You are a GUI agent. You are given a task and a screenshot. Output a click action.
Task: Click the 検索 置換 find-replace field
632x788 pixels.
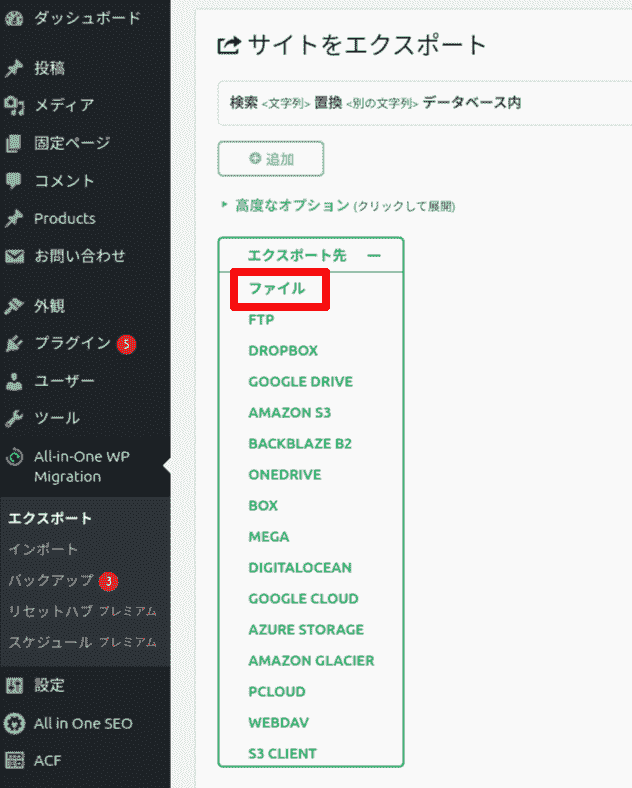point(425,103)
